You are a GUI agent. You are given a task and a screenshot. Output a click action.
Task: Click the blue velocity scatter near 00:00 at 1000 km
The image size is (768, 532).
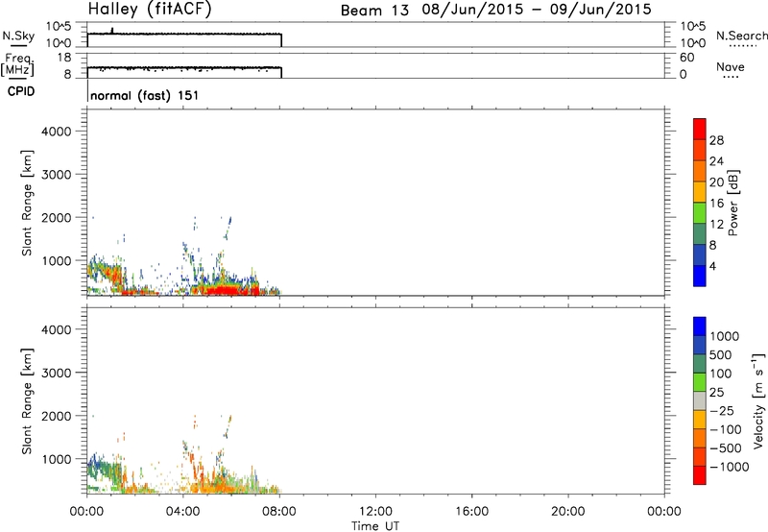tap(95, 462)
